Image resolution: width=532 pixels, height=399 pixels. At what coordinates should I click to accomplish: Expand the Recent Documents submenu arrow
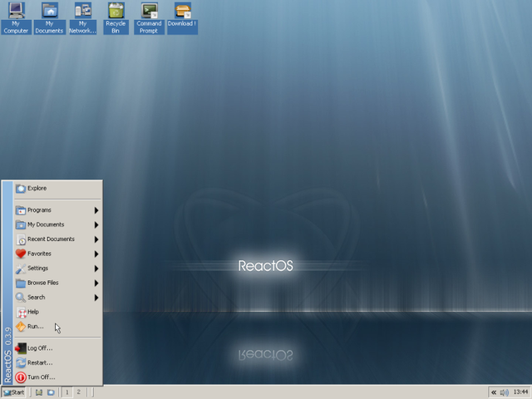tap(96, 239)
